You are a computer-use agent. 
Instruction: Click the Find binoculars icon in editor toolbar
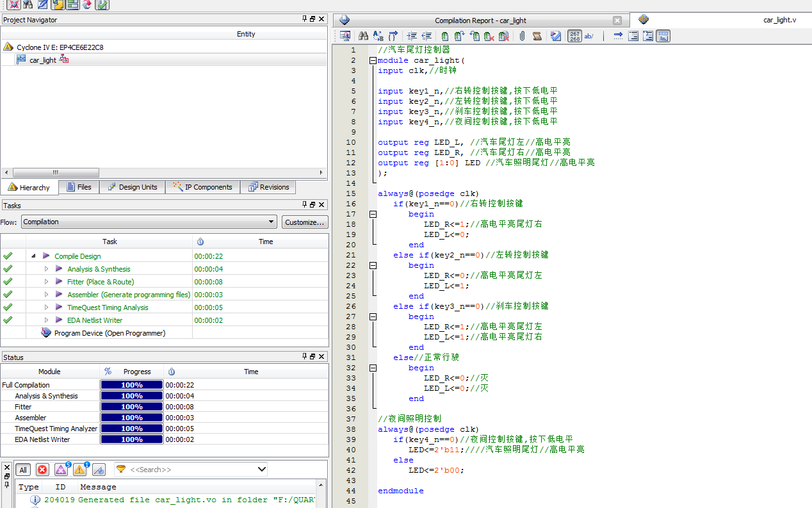point(363,37)
